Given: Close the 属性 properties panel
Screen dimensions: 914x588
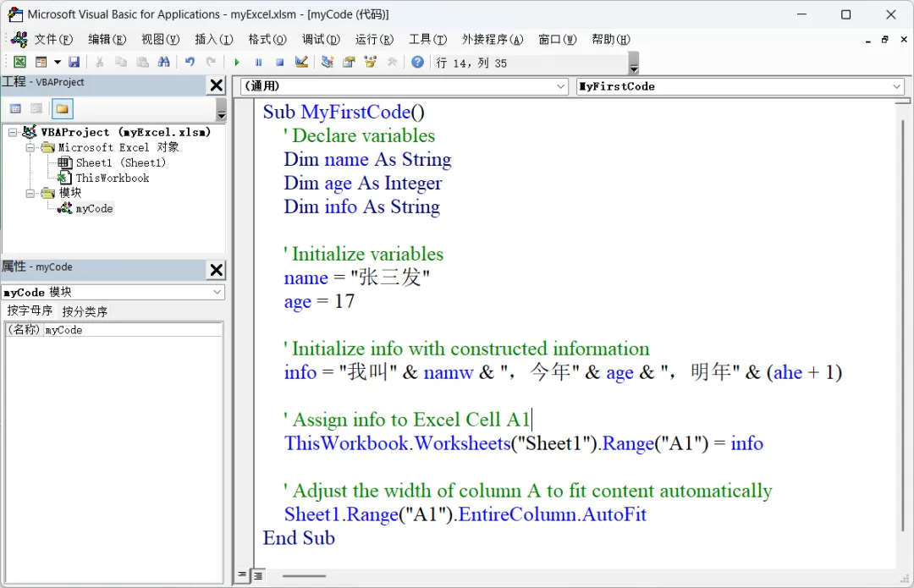Looking at the screenshot, I should (217, 270).
